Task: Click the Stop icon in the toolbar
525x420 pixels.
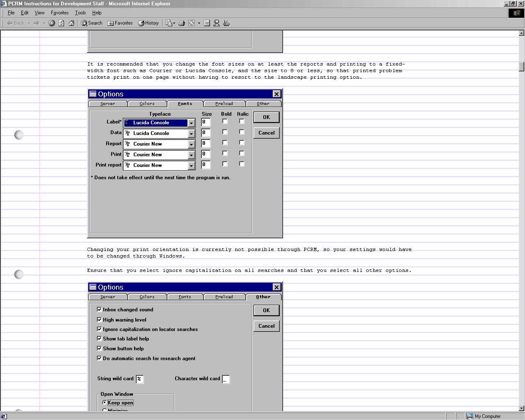Action: point(52,23)
